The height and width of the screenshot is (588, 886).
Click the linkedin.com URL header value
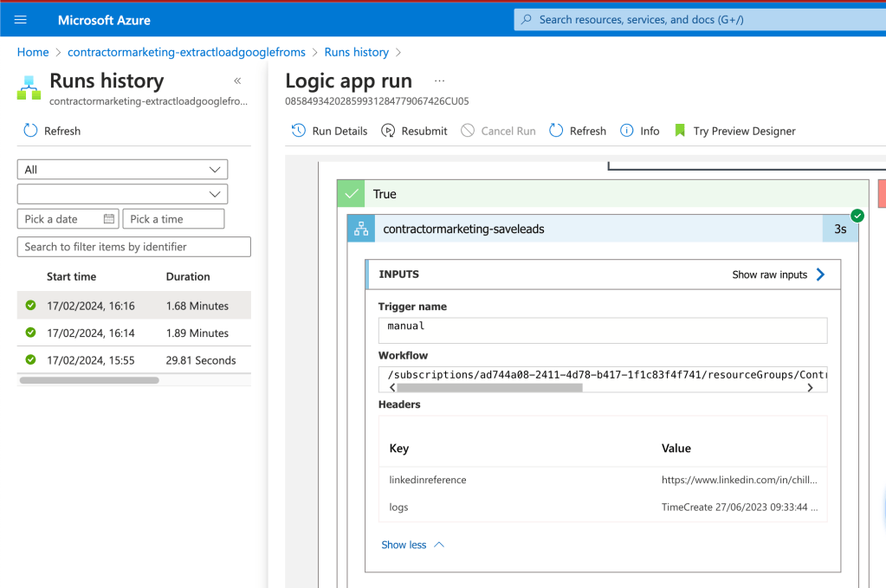point(739,480)
